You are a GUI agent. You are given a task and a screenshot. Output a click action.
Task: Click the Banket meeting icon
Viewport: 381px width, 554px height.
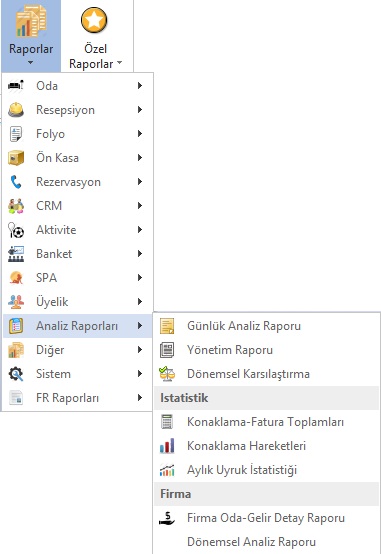point(16,254)
